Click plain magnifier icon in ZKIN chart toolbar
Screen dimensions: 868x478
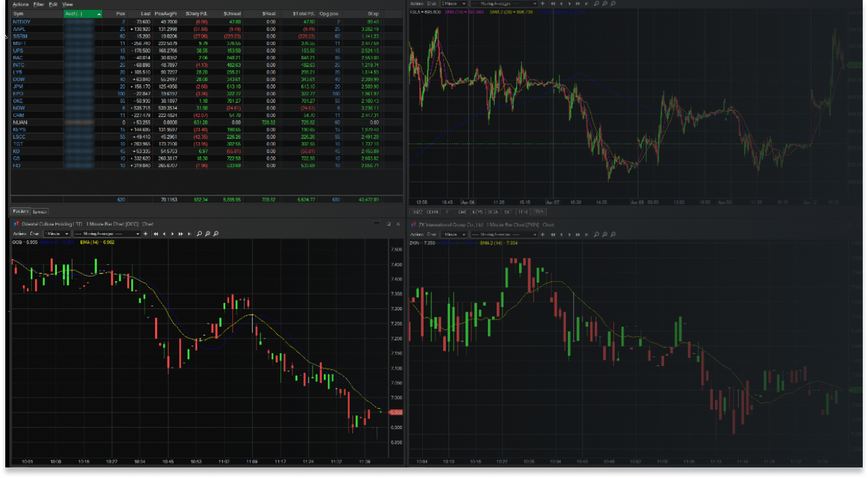pyautogui.click(x=596, y=234)
